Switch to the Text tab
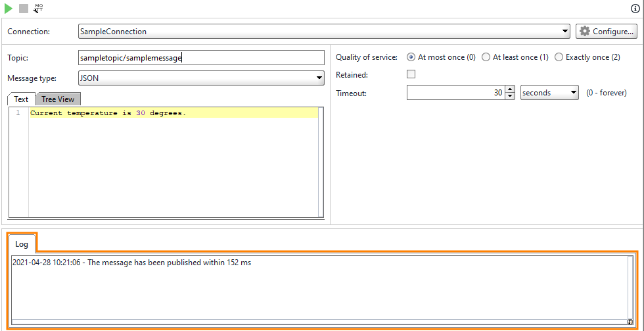This screenshot has height=331, width=644. pos(21,99)
